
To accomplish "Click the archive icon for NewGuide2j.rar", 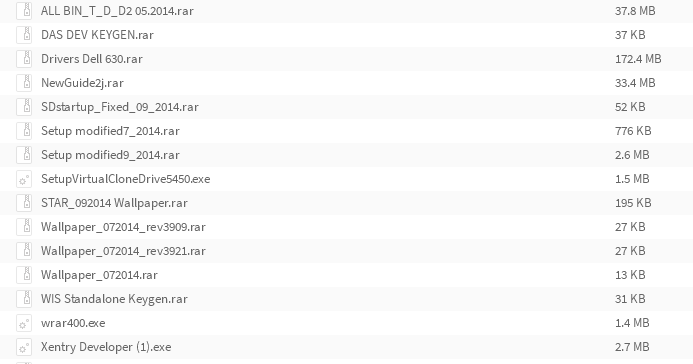I will (24, 83).
